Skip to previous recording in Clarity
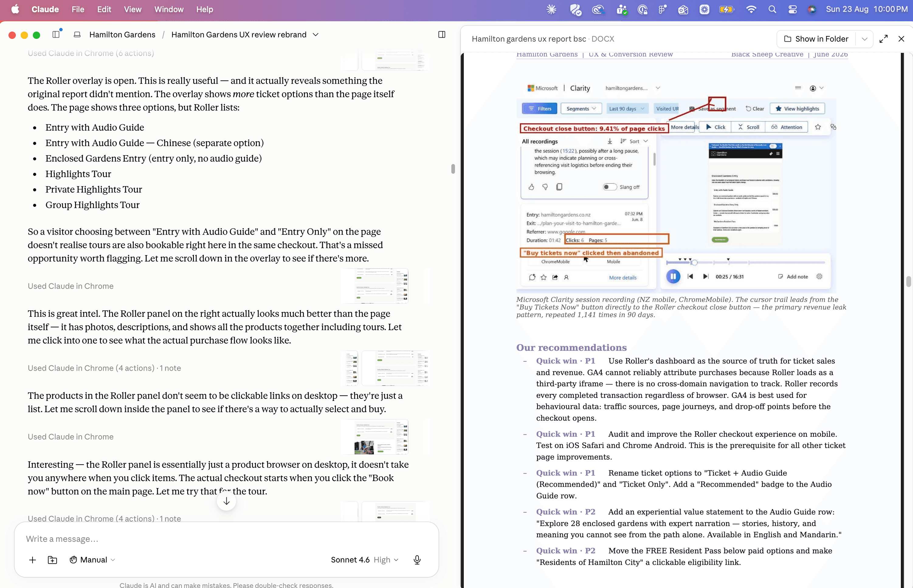Screen dimensions: 913x588 [690, 276]
